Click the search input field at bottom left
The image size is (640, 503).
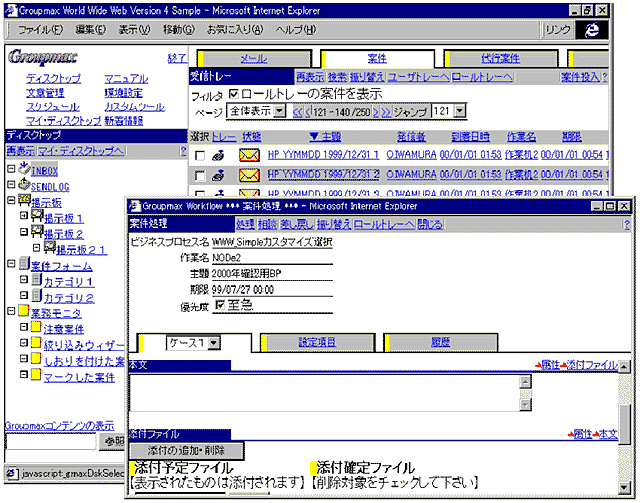[51, 441]
